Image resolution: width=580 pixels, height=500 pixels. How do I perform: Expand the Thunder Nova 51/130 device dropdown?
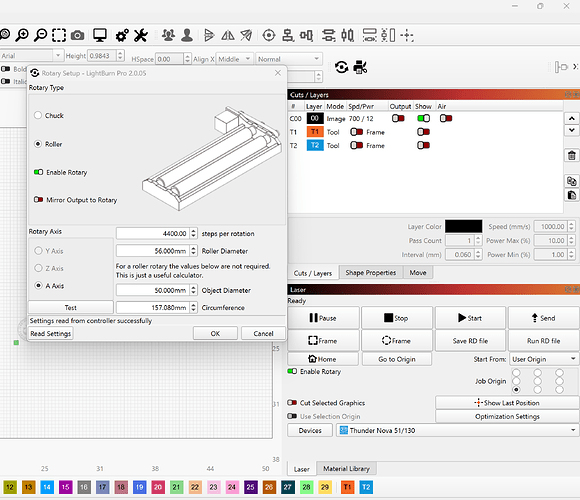(x=457, y=430)
